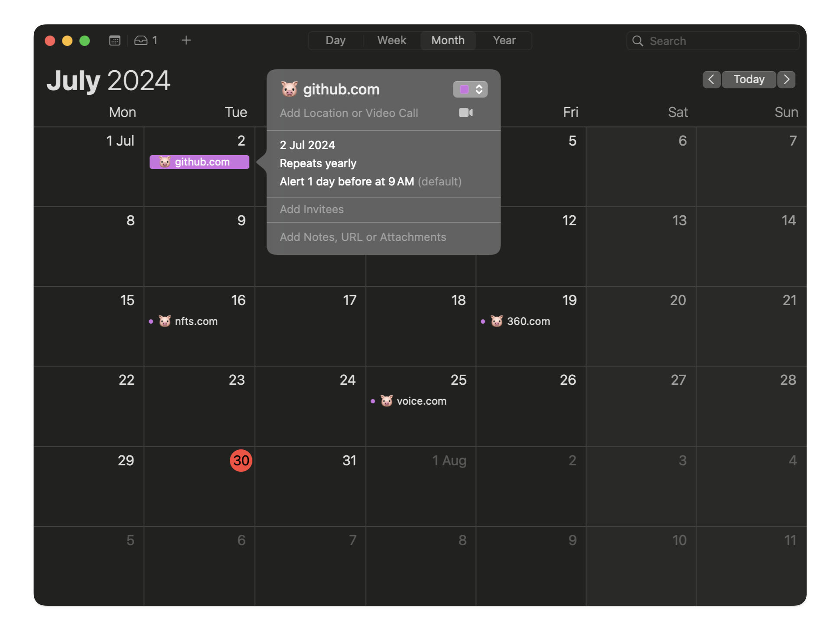The height and width of the screenshot is (630, 840).
Task: Click the video call icon in event popup
Action: point(466,113)
